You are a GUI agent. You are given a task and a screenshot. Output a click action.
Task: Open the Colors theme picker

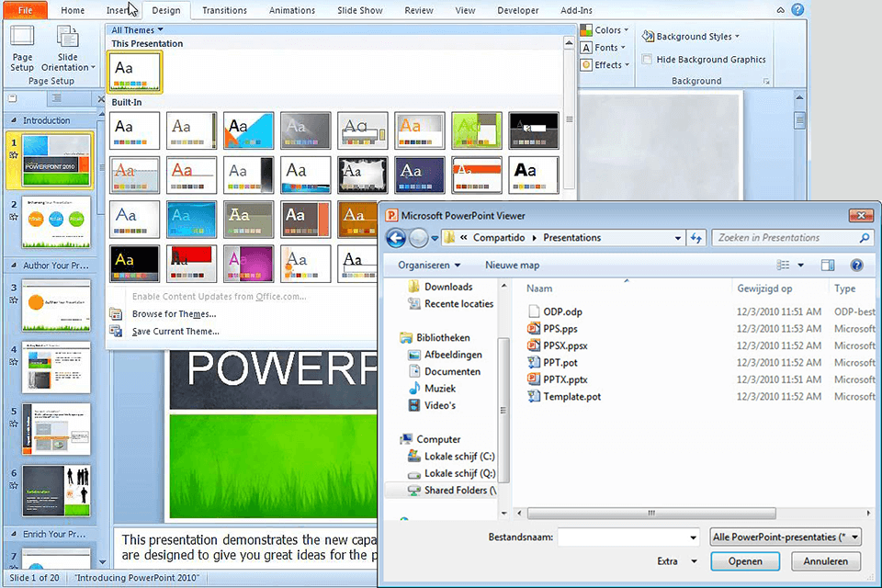(604, 29)
